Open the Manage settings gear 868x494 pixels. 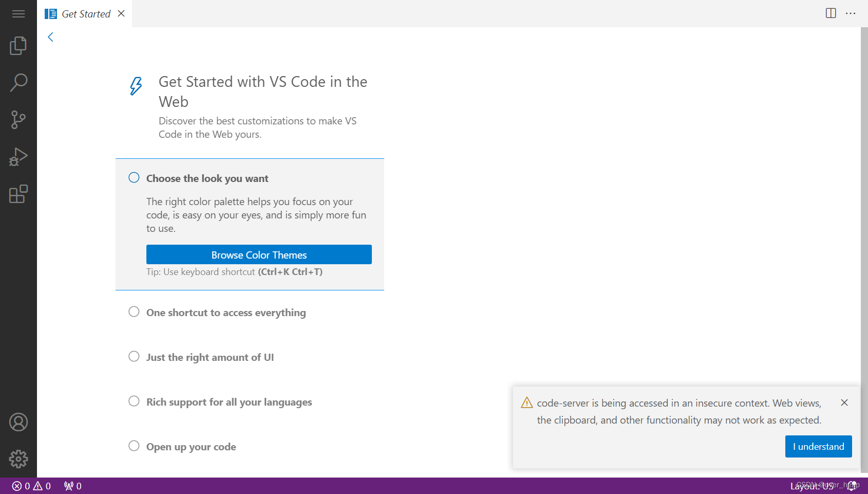pos(18,459)
